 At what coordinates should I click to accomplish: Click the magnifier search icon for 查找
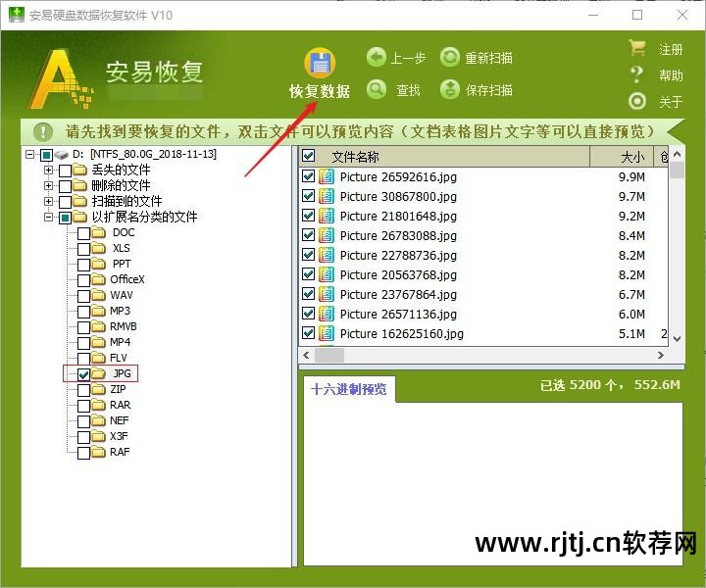tap(377, 89)
